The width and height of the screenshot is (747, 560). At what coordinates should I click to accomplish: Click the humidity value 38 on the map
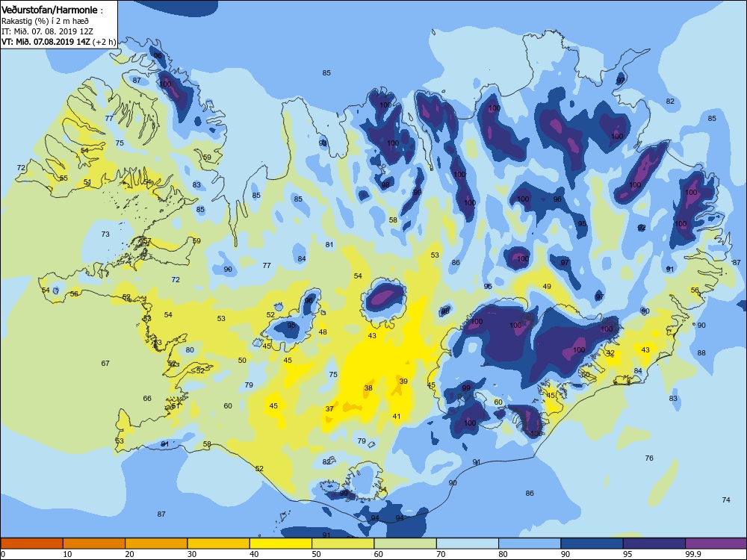(x=368, y=388)
